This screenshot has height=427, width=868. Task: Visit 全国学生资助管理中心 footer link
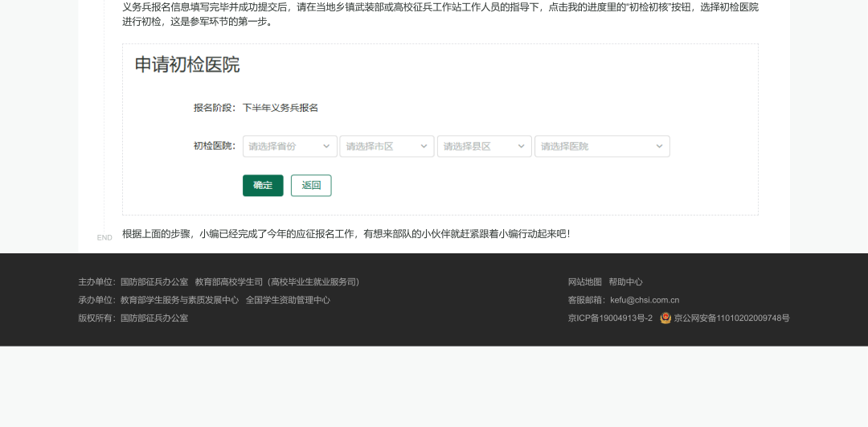pyautogui.click(x=288, y=300)
